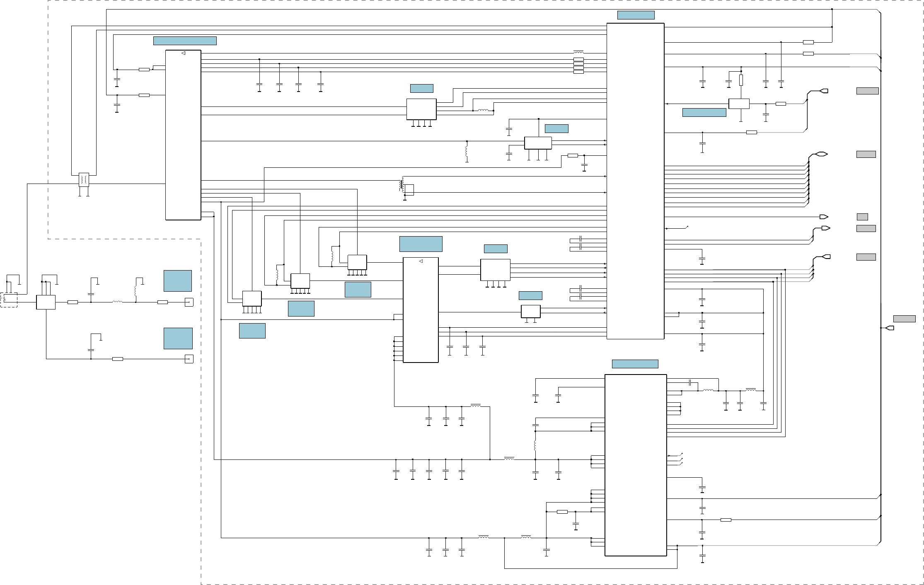Screen dimensions: 924x585
Task: Click the series inductor on the upper-left filter line
Action: click(x=117, y=302)
